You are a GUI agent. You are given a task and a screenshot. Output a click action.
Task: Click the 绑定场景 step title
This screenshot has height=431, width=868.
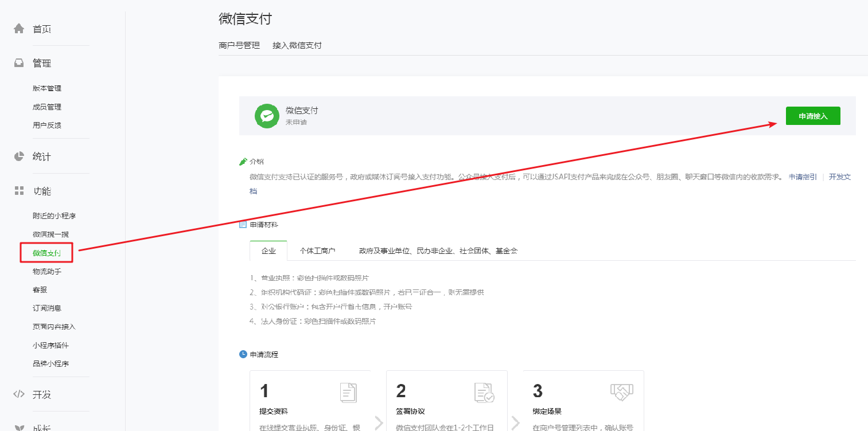pos(547,411)
